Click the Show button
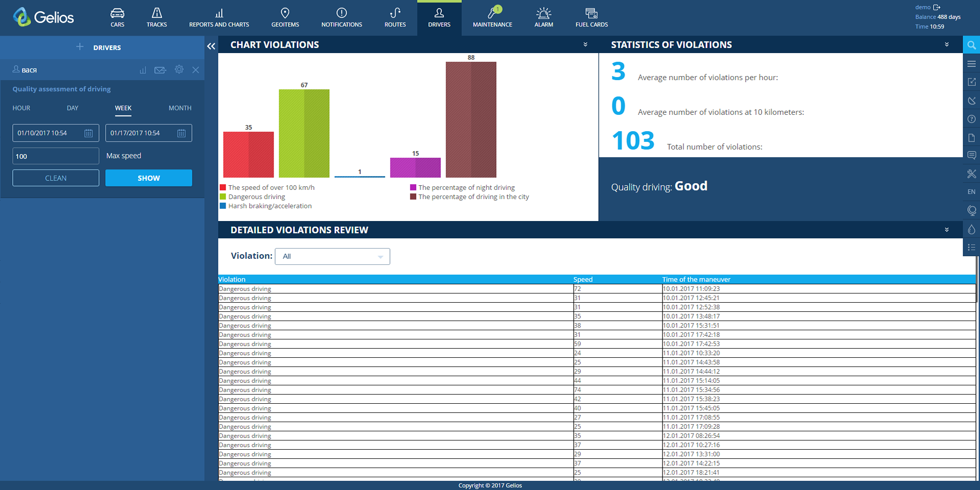This screenshot has width=980, height=490. pyautogui.click(x=149, y=178)
